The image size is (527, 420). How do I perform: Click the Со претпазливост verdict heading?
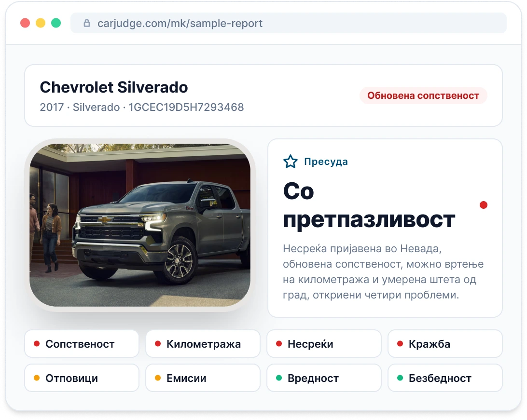(369, 205)
